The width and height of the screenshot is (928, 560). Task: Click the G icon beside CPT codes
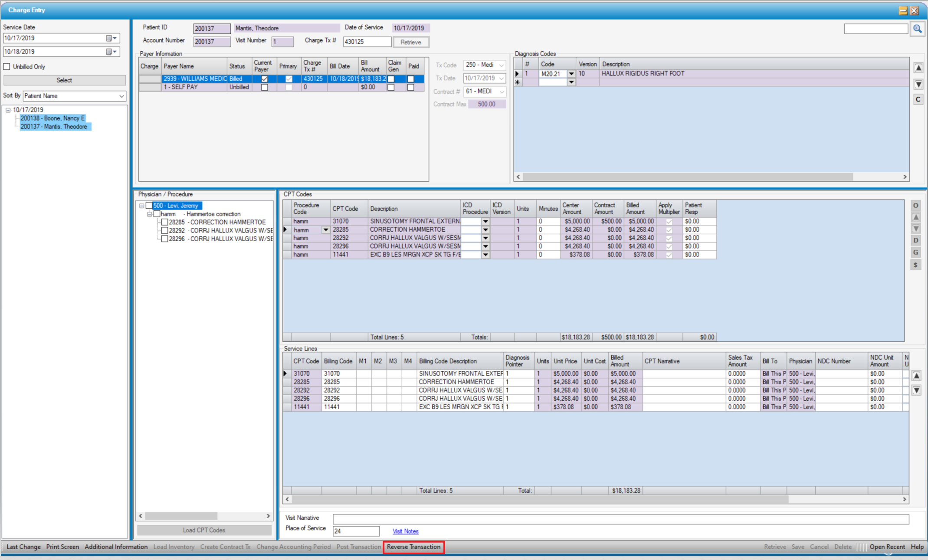(x=915, y=252)
